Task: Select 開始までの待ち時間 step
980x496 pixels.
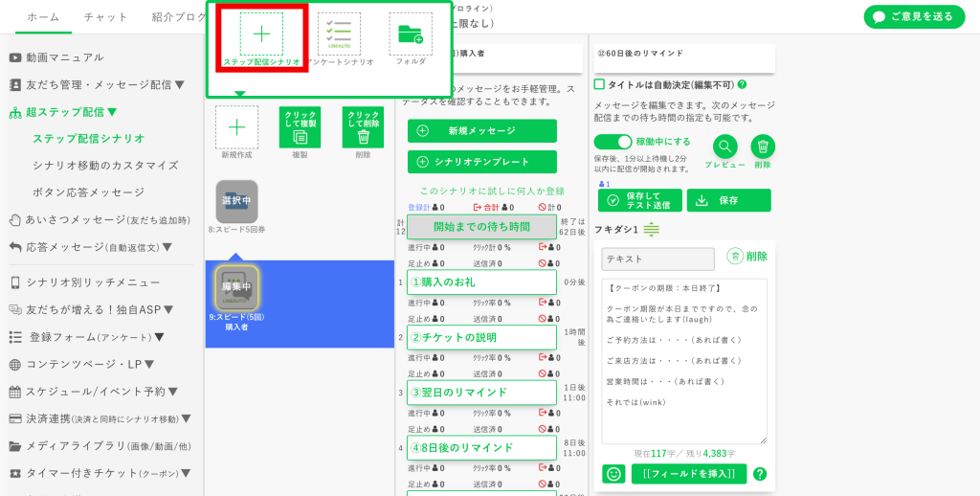Action: [482, 226]
